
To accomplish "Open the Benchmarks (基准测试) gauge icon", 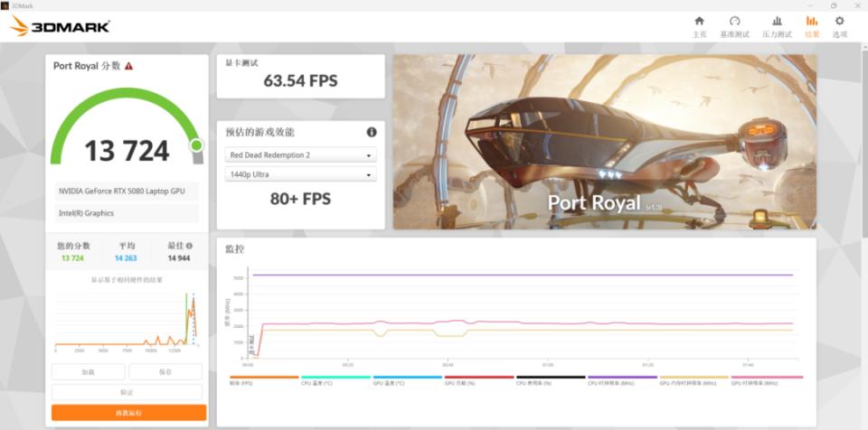I will [734, 21].
